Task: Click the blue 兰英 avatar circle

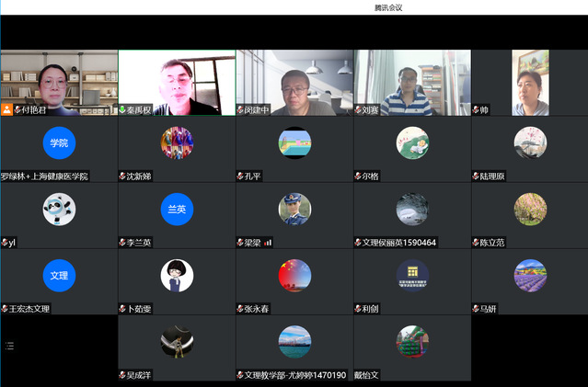Action: pyautogui.click(x=177, y=209)
